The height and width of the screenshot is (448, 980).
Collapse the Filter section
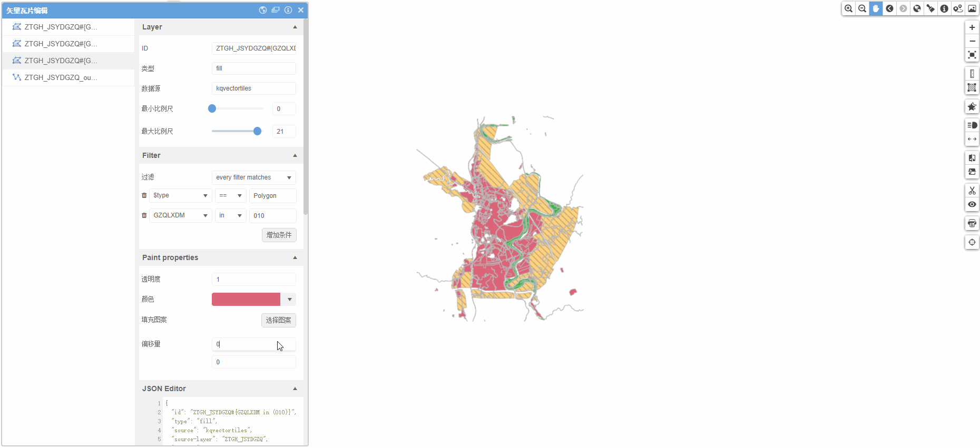click(x=295, y=155)
